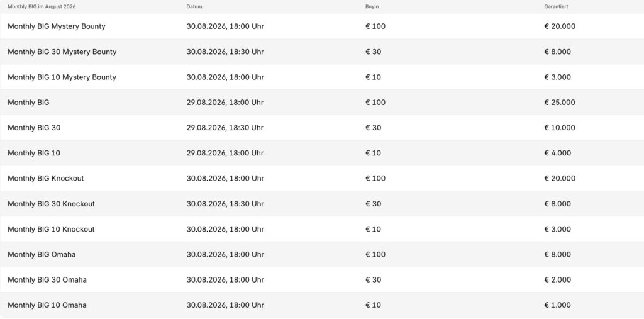Viewport: 644px width, 319px height.
Task: Click the € 10.000 guarantee value
Action: tap(559, 128)
